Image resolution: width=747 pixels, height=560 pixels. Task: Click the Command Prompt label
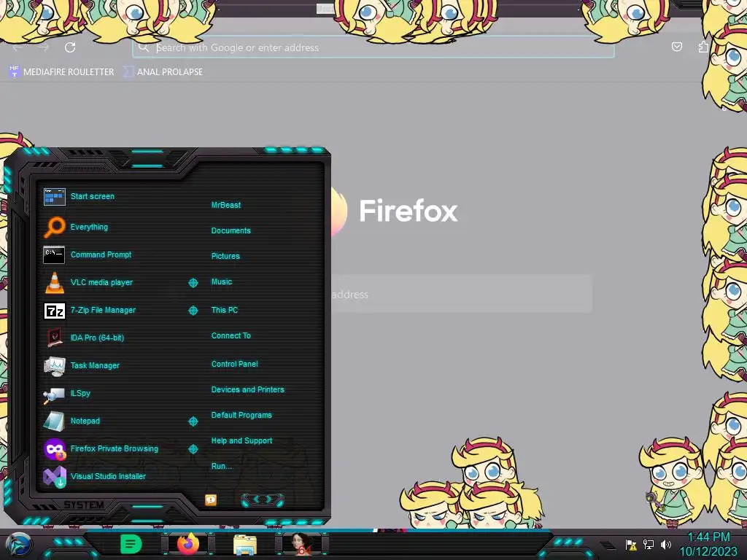[x=101, y=254]
